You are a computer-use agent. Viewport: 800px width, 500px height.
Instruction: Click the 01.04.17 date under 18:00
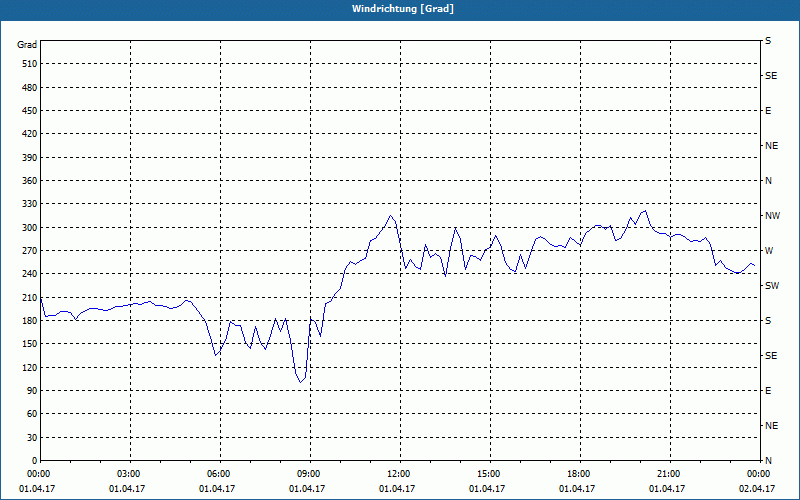tap(577, 489)
